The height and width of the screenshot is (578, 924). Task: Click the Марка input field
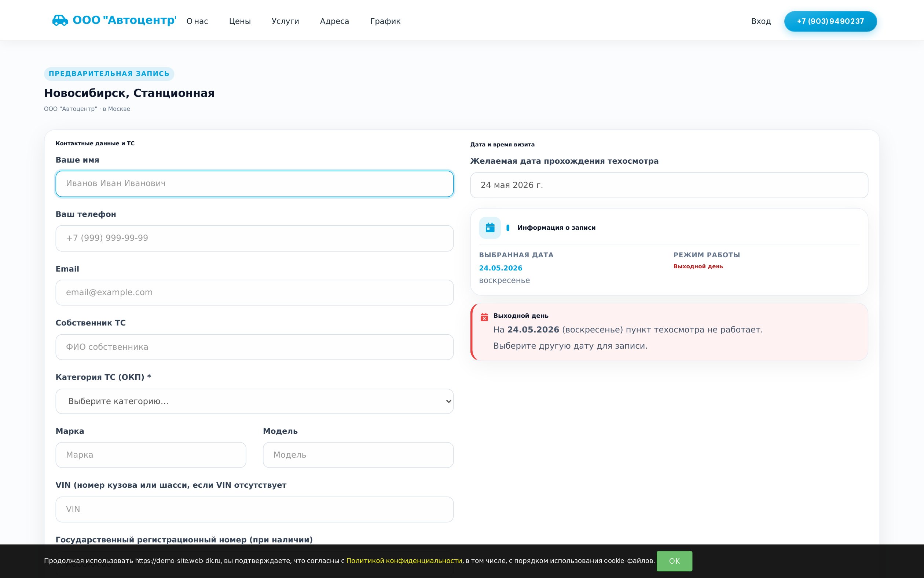coord(151,455)
